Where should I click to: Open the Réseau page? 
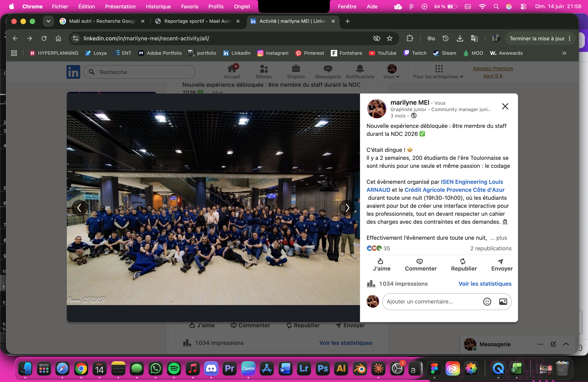click(264, 72)
